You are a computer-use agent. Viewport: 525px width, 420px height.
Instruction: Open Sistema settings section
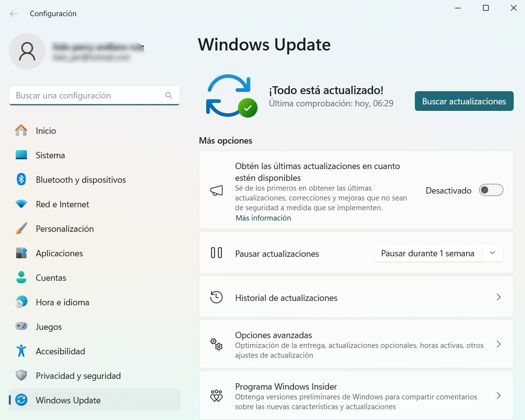(95, 155)
